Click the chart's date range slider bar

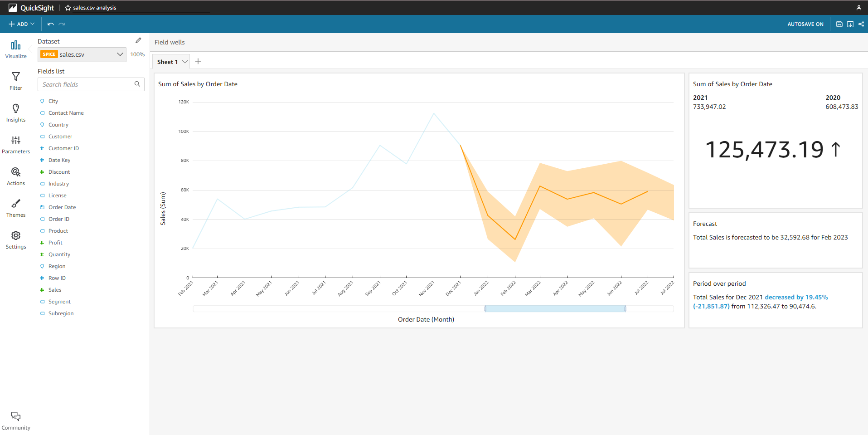(555, 308)
